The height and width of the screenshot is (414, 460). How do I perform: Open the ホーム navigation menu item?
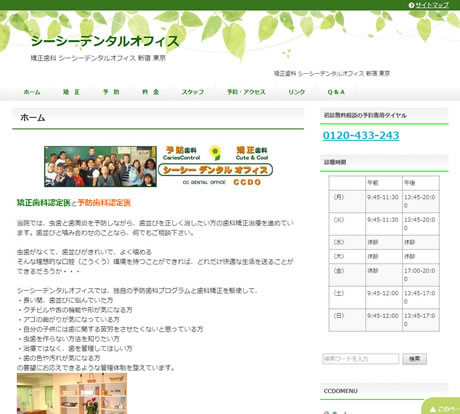pos(32,92)
